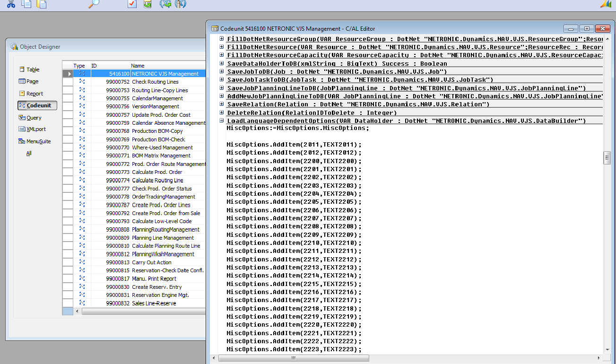The height and width of the screenshot is (364, 616).
Task: Select the XMLport object type button
Action: point(33,129)
